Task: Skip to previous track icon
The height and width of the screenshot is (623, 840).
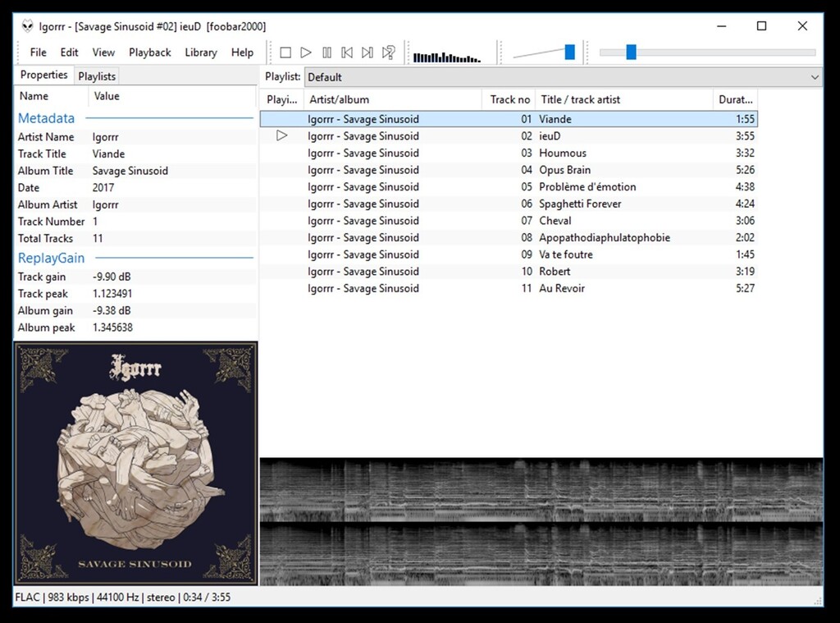Action: point(347,52)
